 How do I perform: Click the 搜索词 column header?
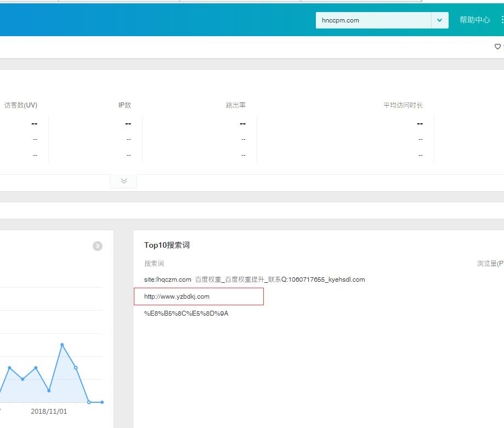point(154,264)
